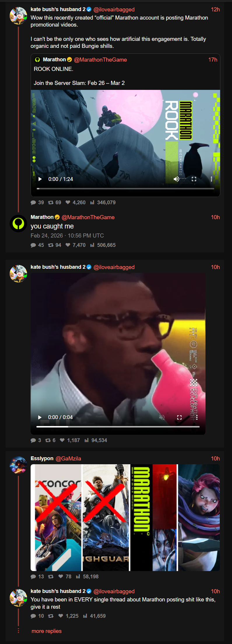Open fullscreen on the ROOK video
This screenshot has height=644, width=232.
[x=194, y=179]
